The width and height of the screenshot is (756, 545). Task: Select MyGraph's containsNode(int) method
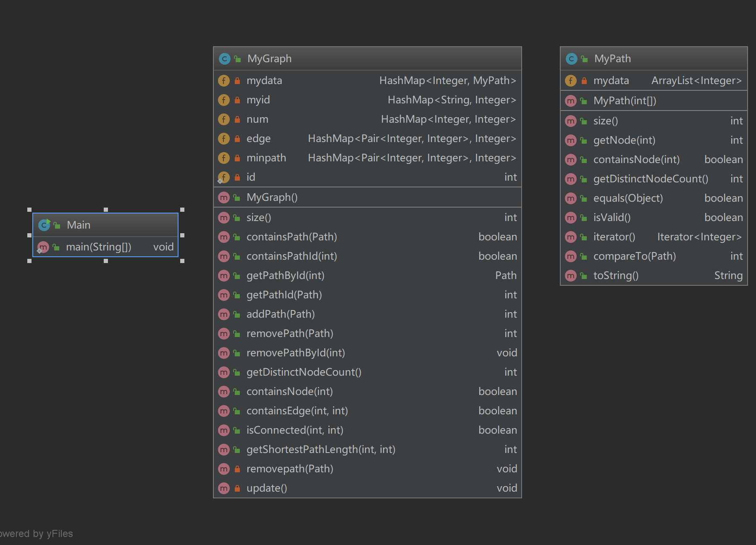(367, 392)
